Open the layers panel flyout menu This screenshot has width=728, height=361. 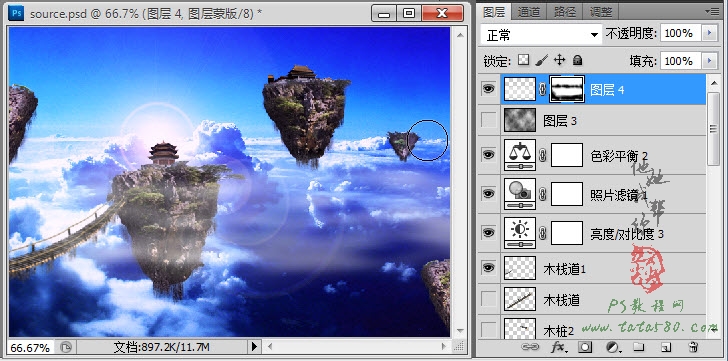tap(711, 11)
